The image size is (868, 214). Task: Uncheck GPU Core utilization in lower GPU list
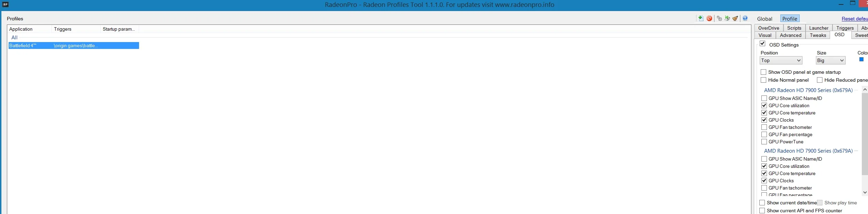(764, 166)
